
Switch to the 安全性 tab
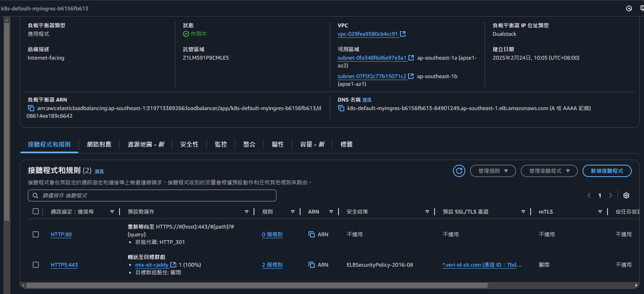point(189,144)
